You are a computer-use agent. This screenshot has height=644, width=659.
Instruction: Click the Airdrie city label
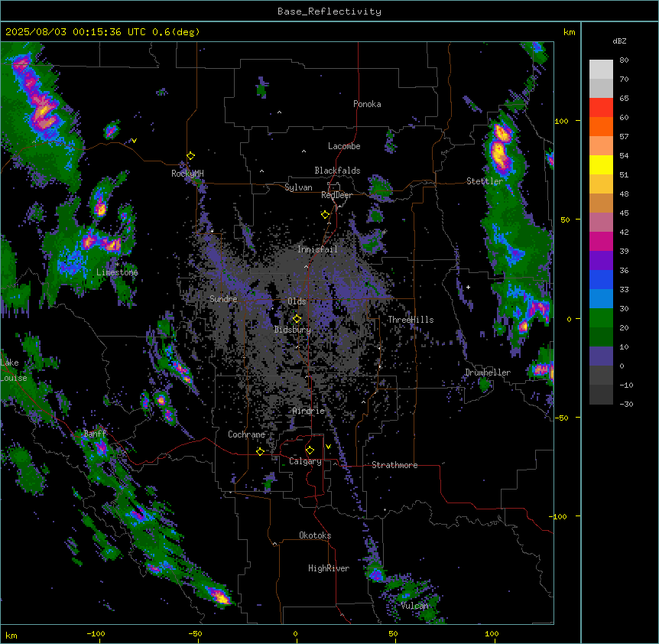point(309,411)
